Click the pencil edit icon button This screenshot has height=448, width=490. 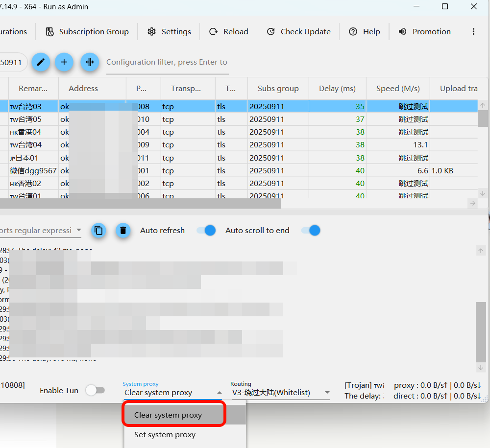[41, 62]
